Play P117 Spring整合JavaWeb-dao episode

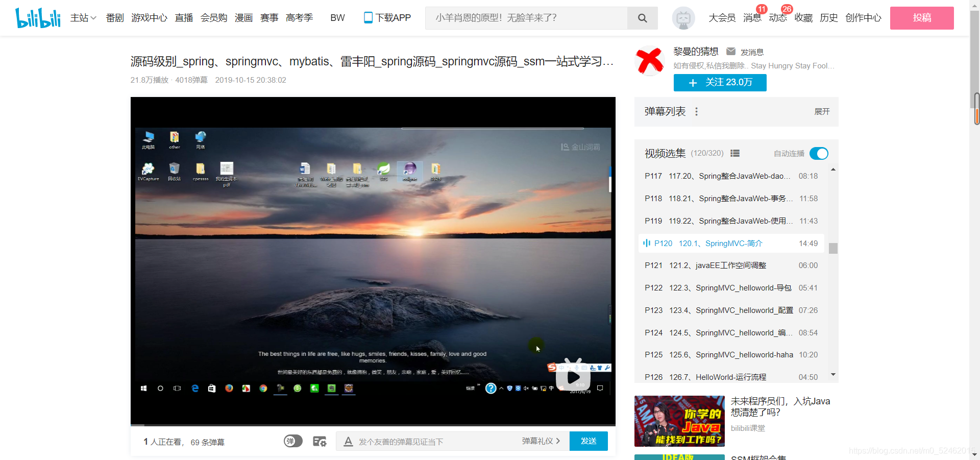[x=731, y=176]
